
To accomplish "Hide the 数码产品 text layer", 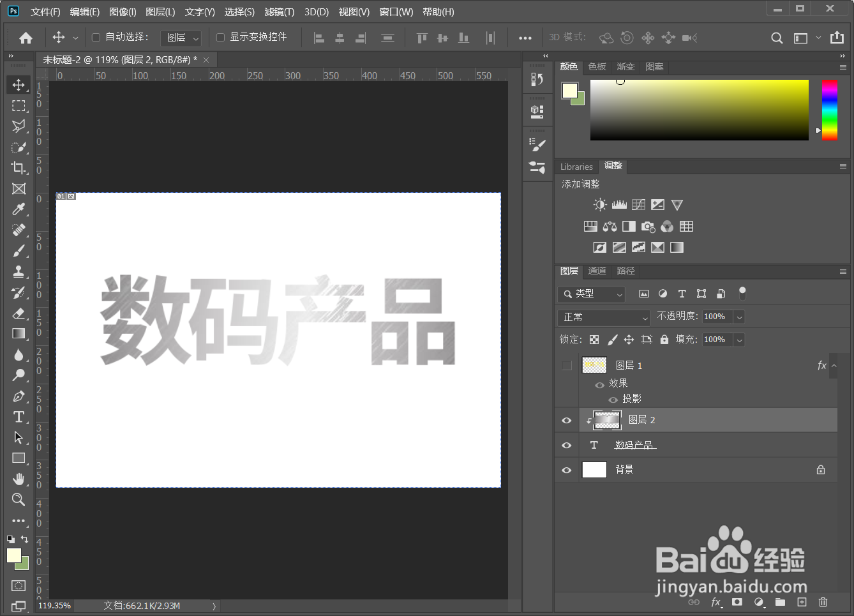I will point(566,445).
